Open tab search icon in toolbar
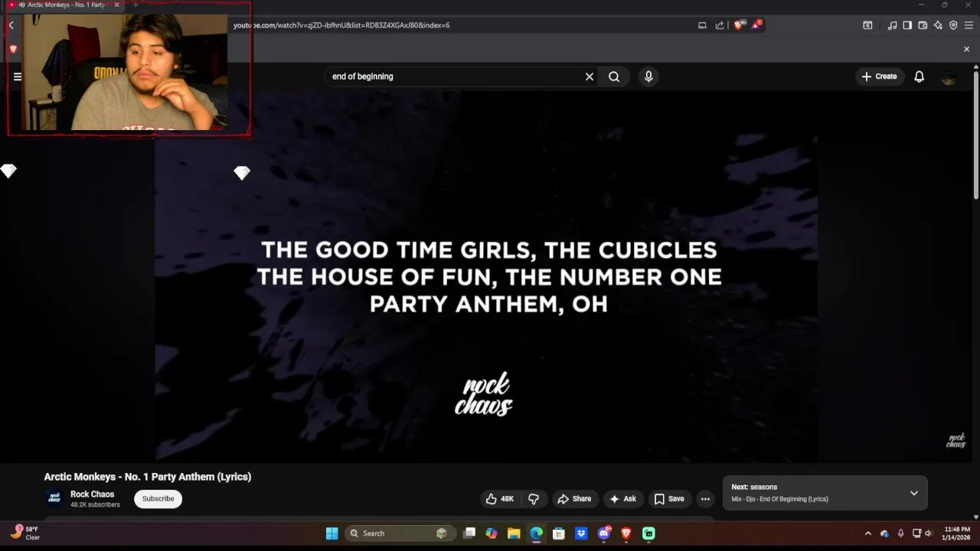 coord(867,25)
